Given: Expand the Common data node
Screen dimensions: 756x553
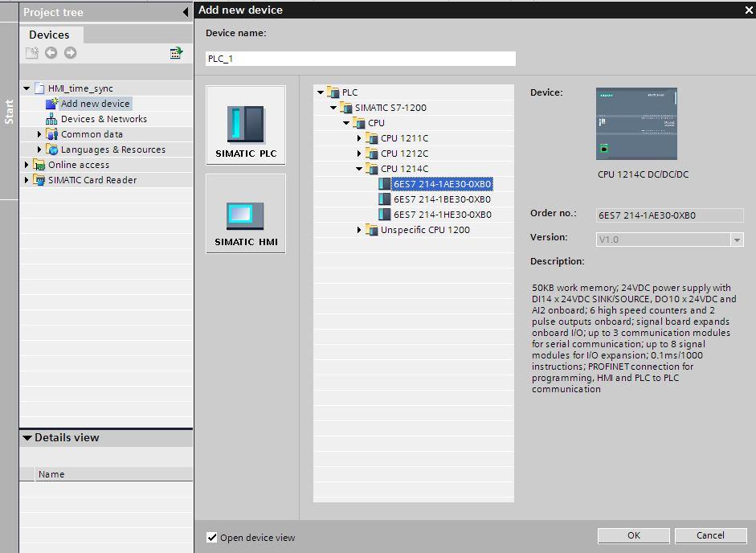Looking at the screenshot, I should click(39, 134).
